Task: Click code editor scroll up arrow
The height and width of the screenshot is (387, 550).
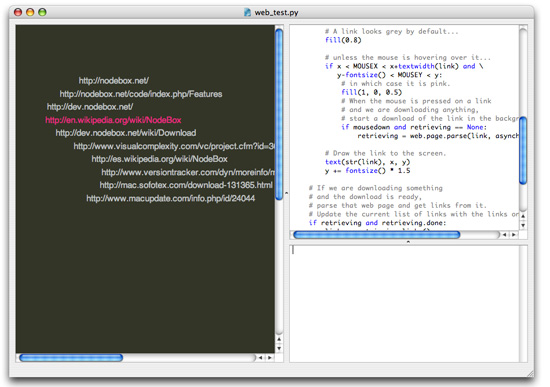Action: pos(523,216)
